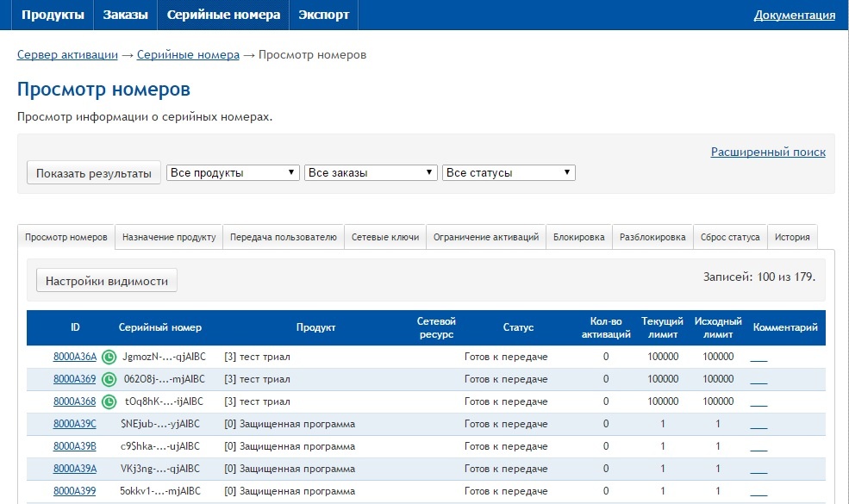
Task: Open the Все статусы filter dropdown
Action: pyautogui.click(x=508, y=173)
